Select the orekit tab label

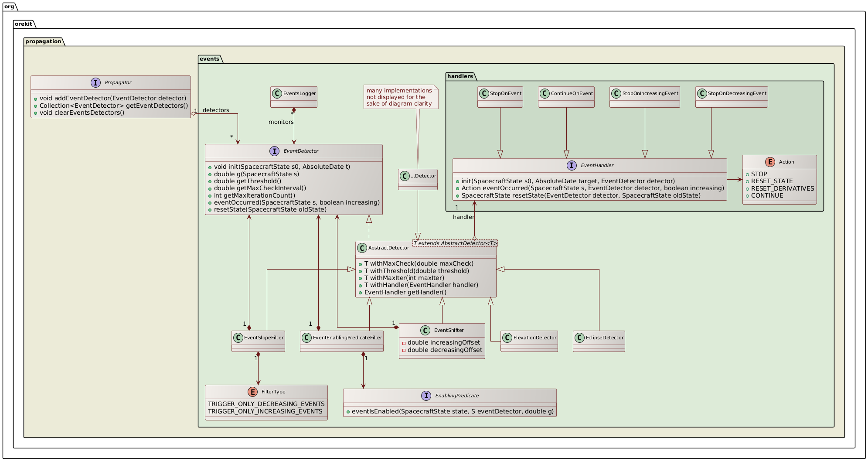click(x=24, y=24)
